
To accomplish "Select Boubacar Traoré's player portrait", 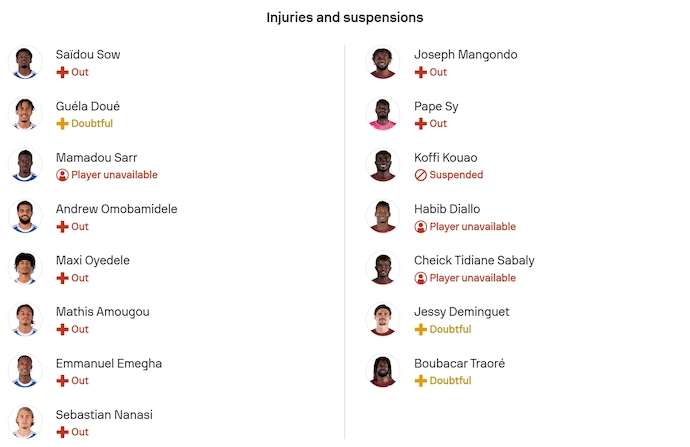I will [384, 371].
